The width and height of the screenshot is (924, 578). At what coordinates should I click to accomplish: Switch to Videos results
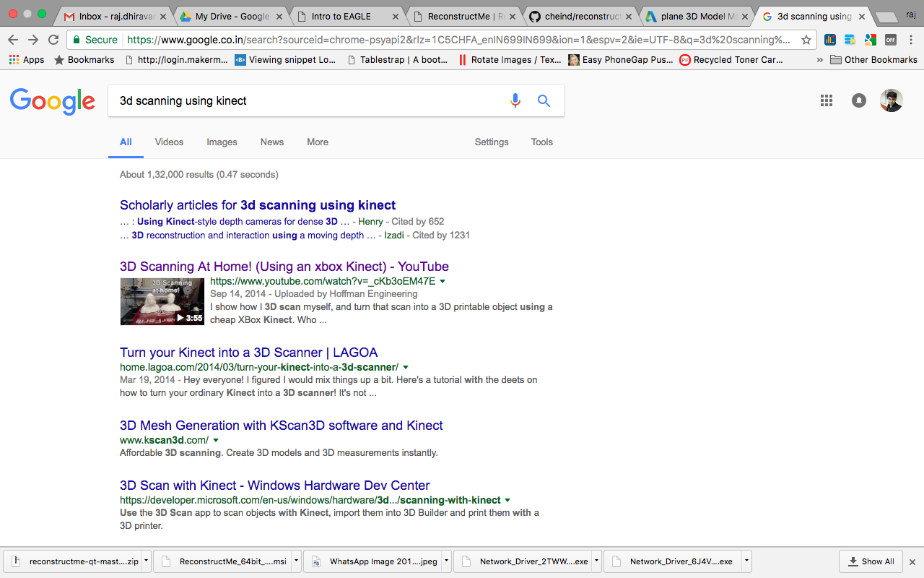(169, 142)
